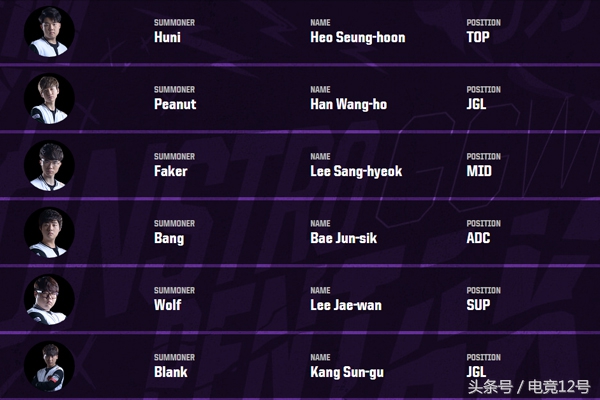This screenshot has width=600, height=400.
Task: Open Wolf's avatar image
Action: point(49,299)
